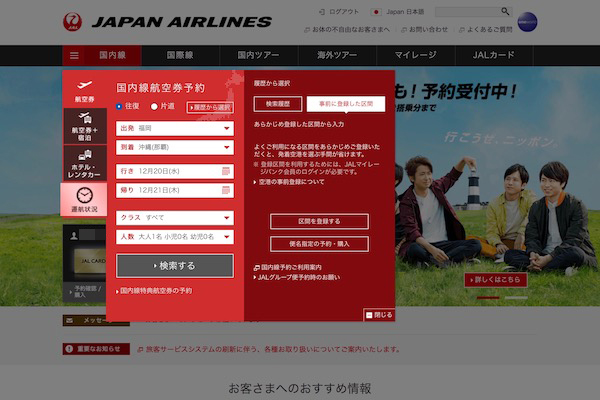
Task: Click the Japan flag icon
Action: [x=376, y=12]
